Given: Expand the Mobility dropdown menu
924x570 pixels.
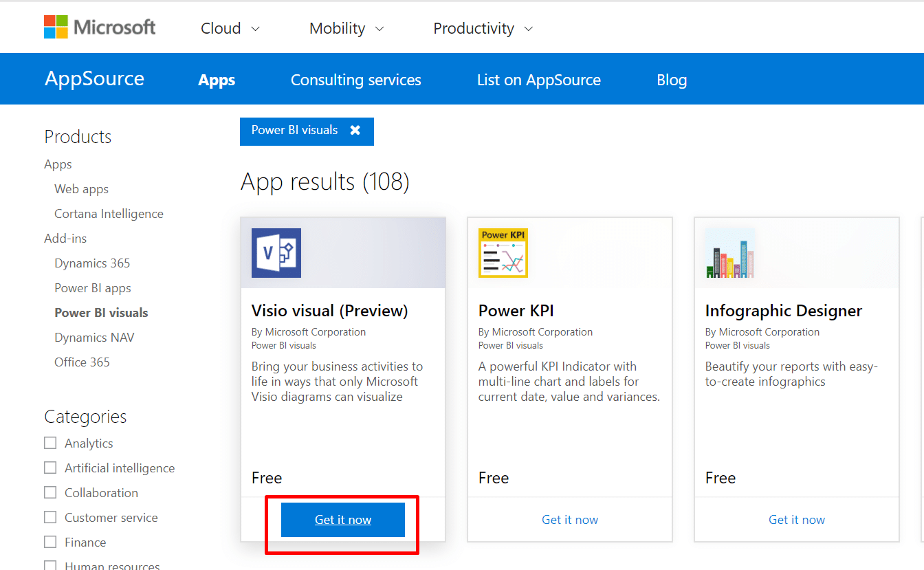Looking at the screenshot, I should coord(346,28).
